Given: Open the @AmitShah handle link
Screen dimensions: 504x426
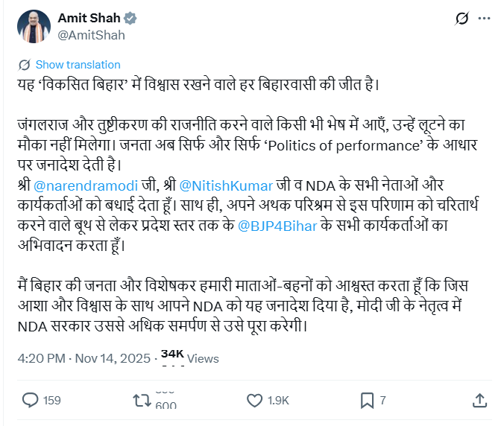Looking at the screenshot, I should click(91, 35).
